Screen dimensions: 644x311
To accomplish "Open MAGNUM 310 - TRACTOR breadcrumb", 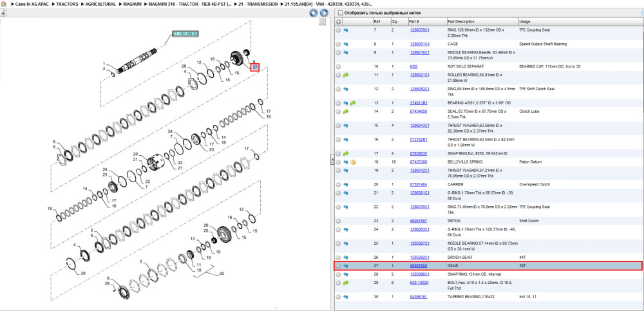I will click(x=190, y=4).
